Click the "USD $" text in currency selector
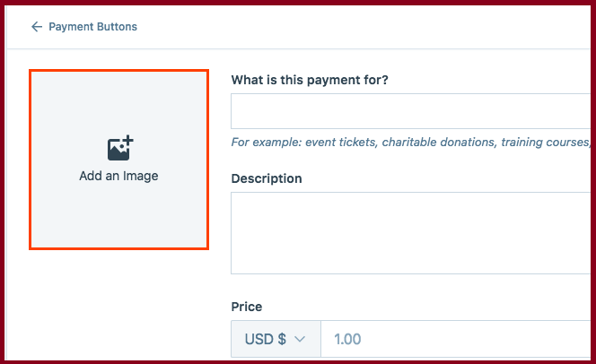 (266, 339)
